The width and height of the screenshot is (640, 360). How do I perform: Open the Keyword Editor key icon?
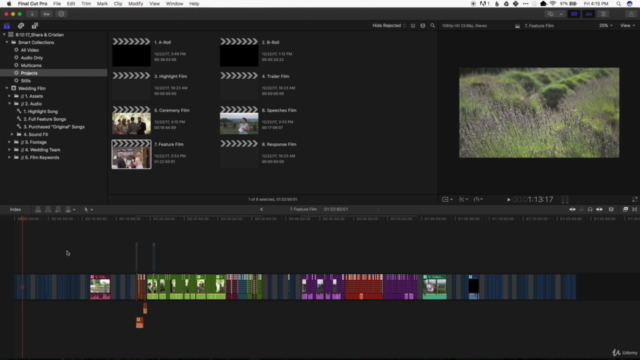point(47,14)
